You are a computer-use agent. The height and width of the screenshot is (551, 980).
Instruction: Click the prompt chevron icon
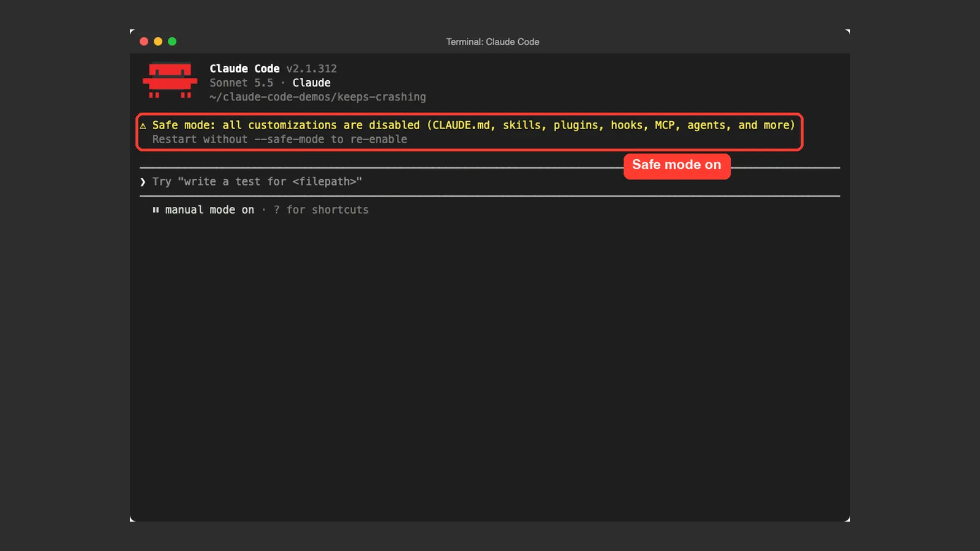[143, 182]
